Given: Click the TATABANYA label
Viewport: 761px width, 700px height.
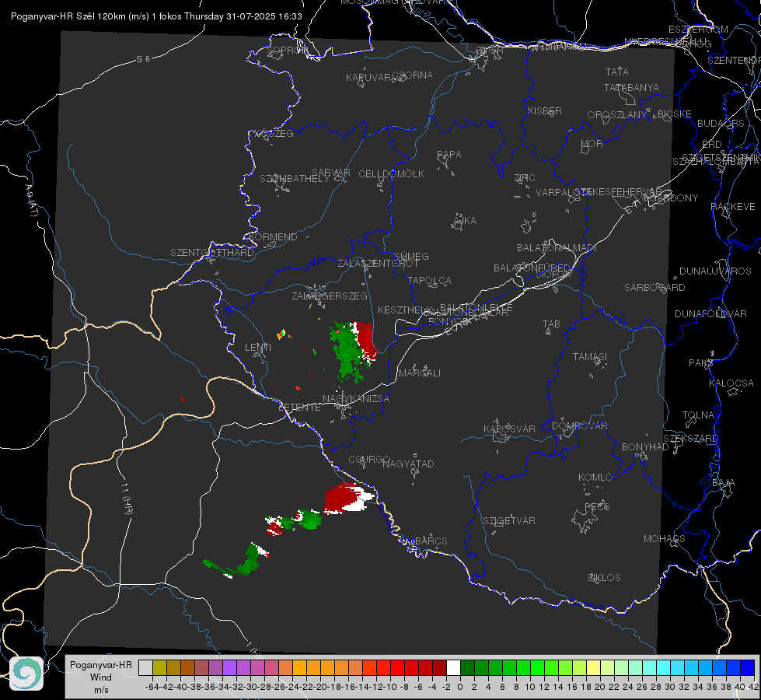Looking at the screenshot, I should 631,87.
